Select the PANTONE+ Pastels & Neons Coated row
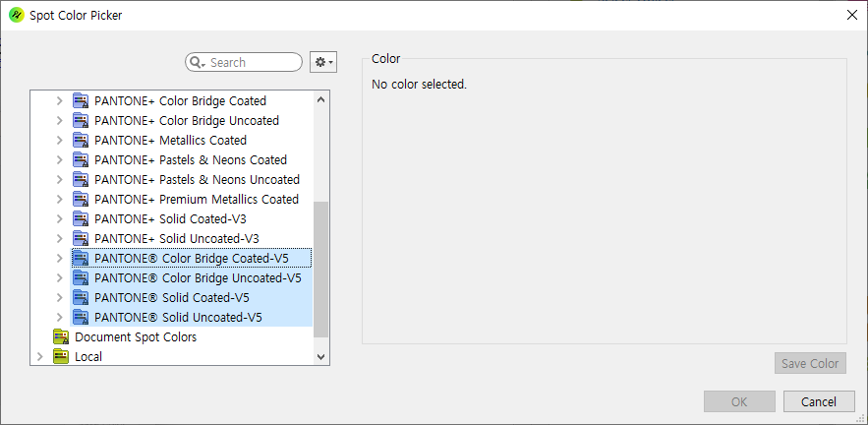The width and height of the screenshot is (868, 425). click(x=191, y=159)
